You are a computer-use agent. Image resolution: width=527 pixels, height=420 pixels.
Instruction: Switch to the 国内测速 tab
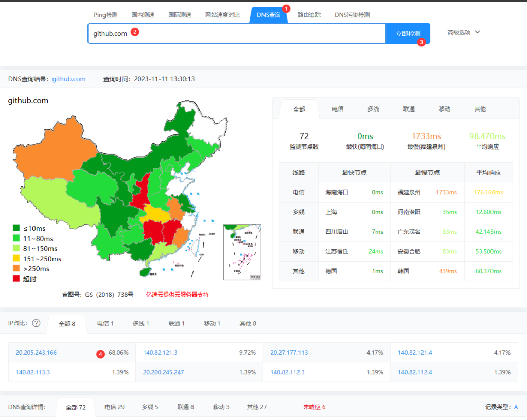[143, 15]
